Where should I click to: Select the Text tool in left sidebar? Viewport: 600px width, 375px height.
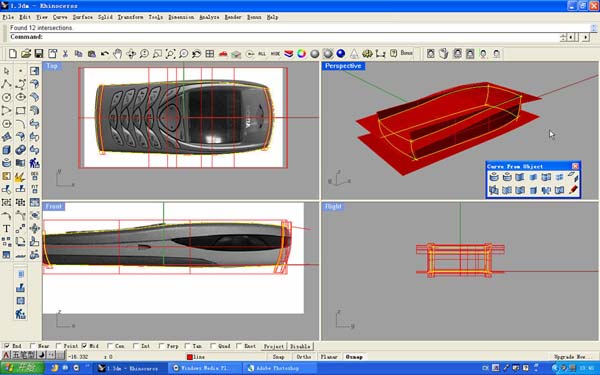(x=7, y=228)
